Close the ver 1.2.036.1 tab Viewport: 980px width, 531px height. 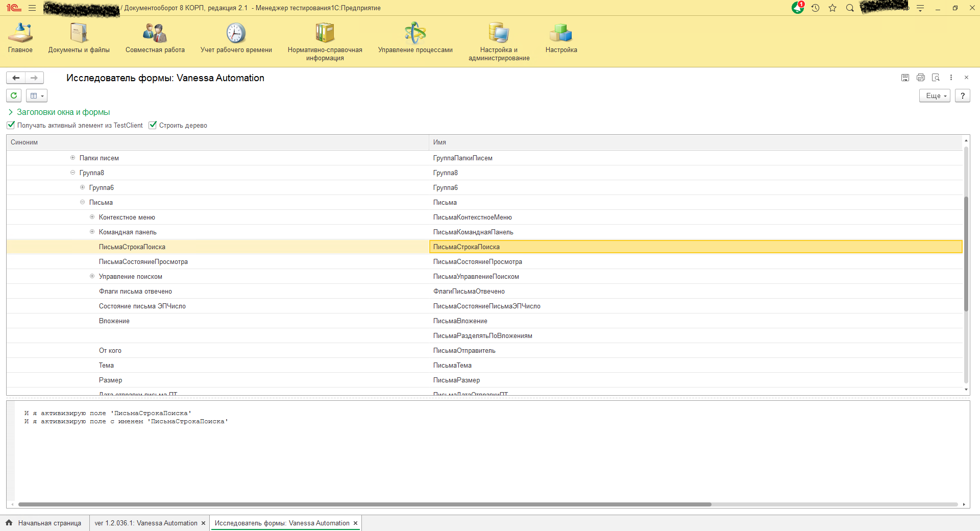pyautogui.click(x=203, y=523)
